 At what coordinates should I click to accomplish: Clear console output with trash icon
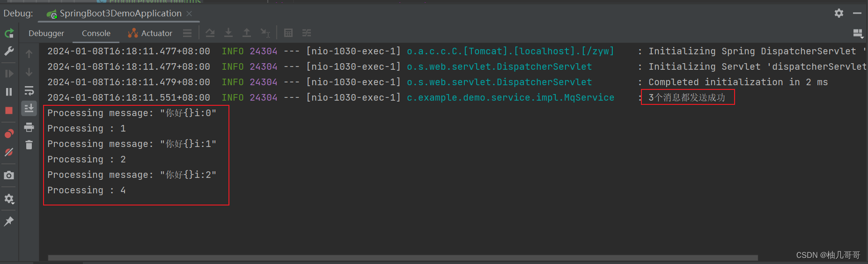coord(29,145)
